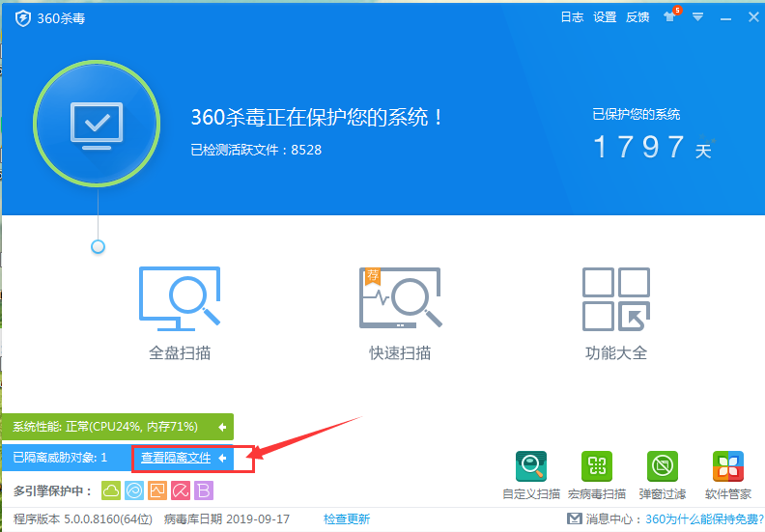The image size is (765, 532).
Task: Toggle the purple B engine icon
Action: [x=204, y=490]
